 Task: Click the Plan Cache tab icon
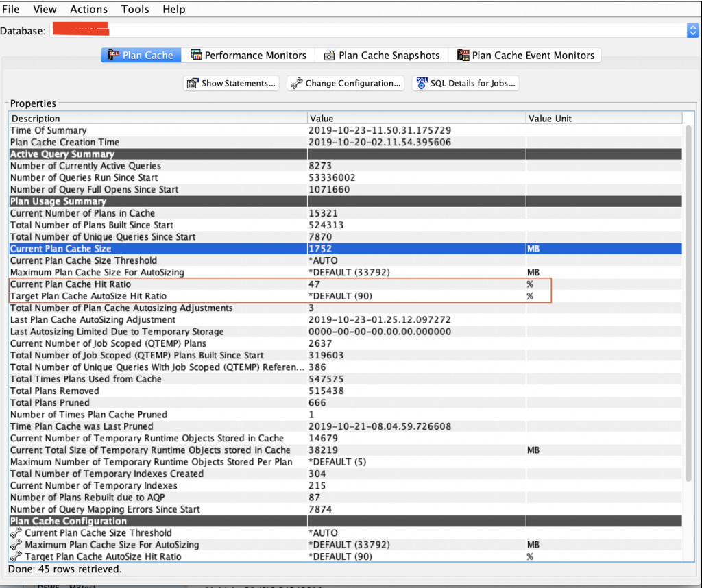(x=112, y=56)
